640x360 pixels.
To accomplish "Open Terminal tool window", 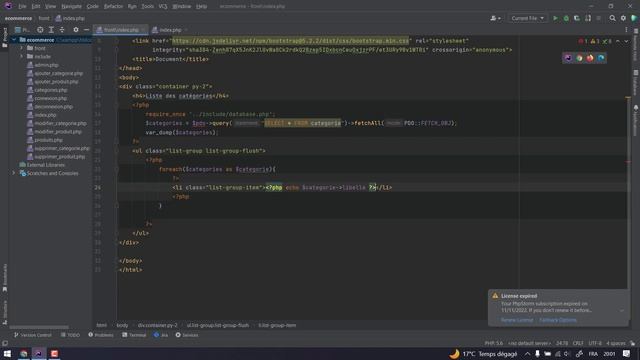I will coord(134,335).
